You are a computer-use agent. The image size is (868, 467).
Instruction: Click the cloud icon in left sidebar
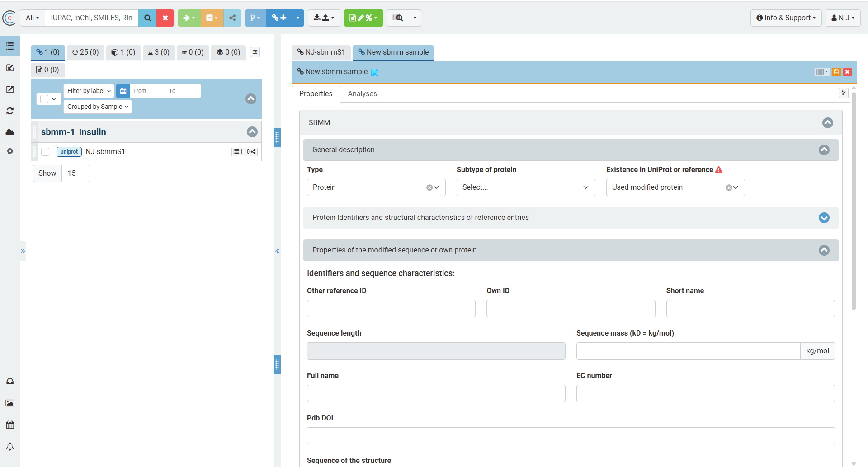tap(10, 132)
